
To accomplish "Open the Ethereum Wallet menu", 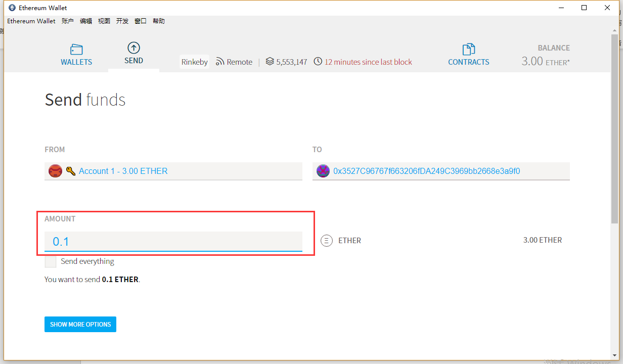I will click(x=31, y=21).
